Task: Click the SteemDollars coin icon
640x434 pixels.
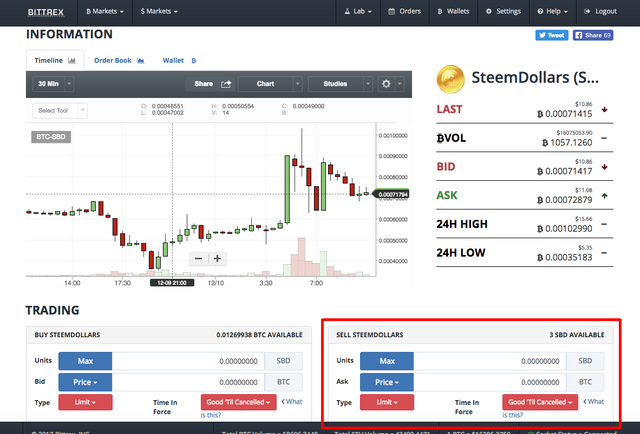Action: [x=450, y=79]
